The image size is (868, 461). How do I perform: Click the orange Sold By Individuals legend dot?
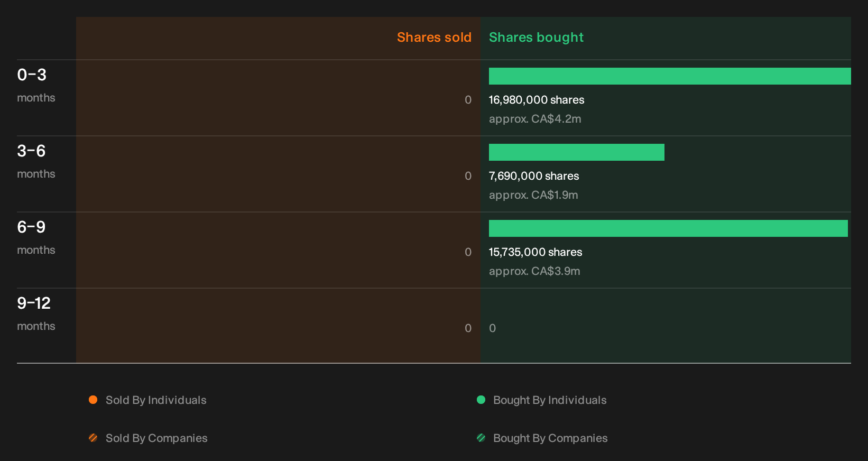[93, 400]
